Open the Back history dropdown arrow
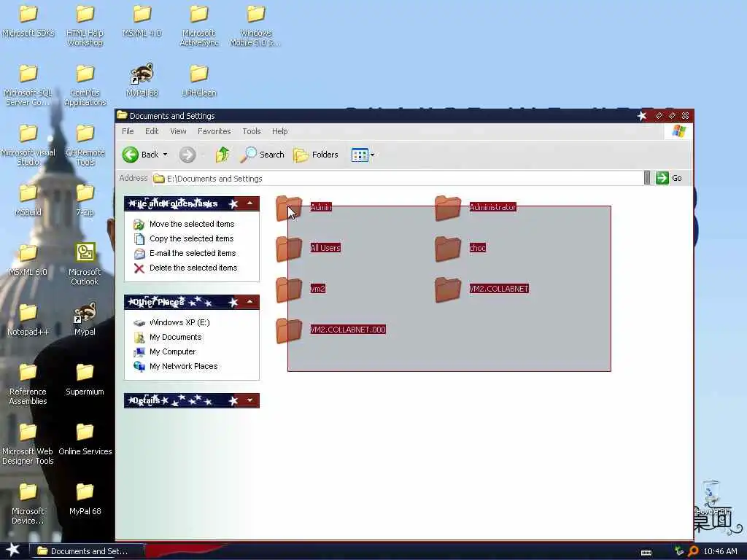This screenshot has height=560, width=747. pos(166,155)
